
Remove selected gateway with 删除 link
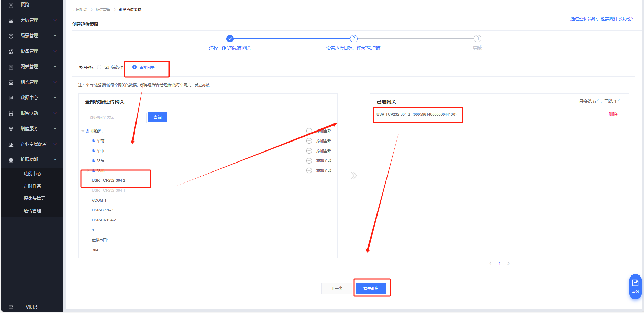pyautogui.click(x=613, y=114)
